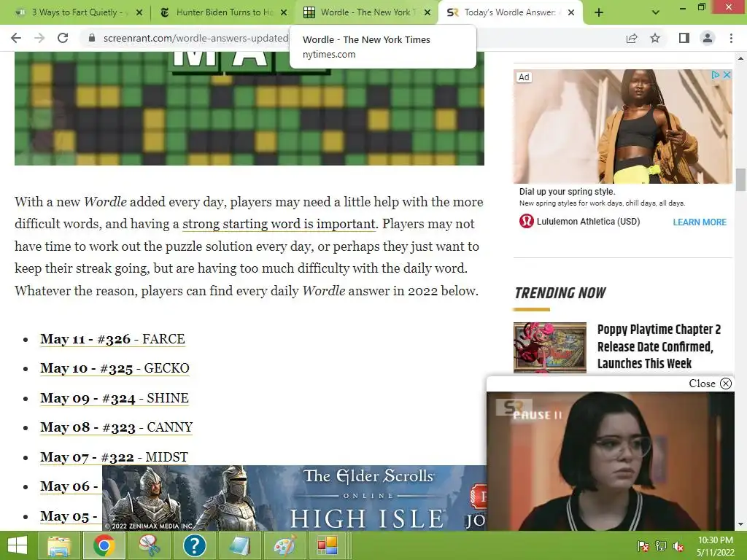Click the AdChoices triangle icon

715,75
